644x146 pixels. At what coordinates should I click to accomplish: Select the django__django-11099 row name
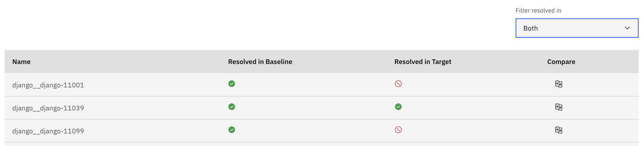click(48, 131)
